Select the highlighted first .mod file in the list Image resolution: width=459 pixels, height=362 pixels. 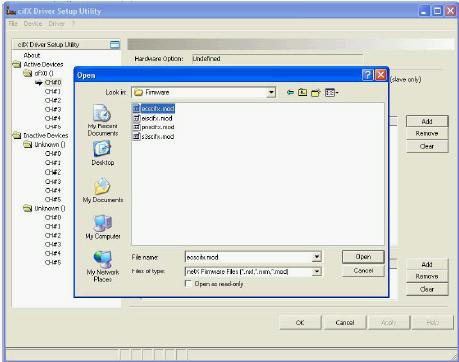[154, 109]
